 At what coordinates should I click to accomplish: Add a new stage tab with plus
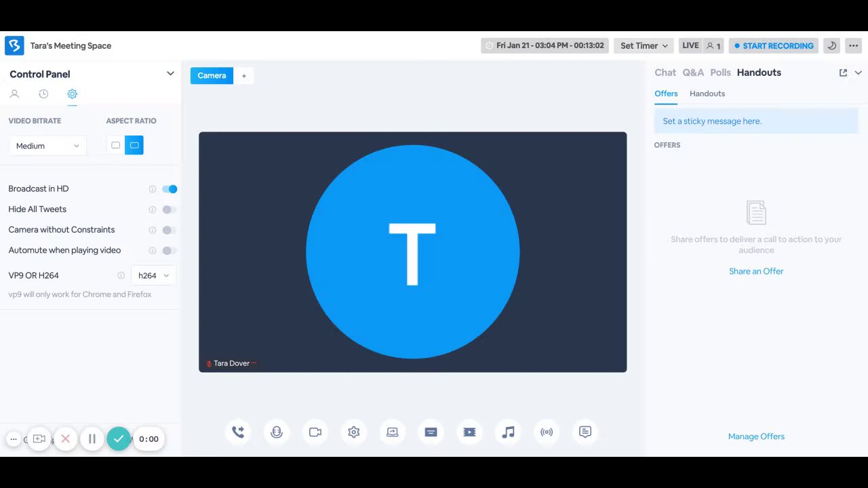(x=244, y=76)
